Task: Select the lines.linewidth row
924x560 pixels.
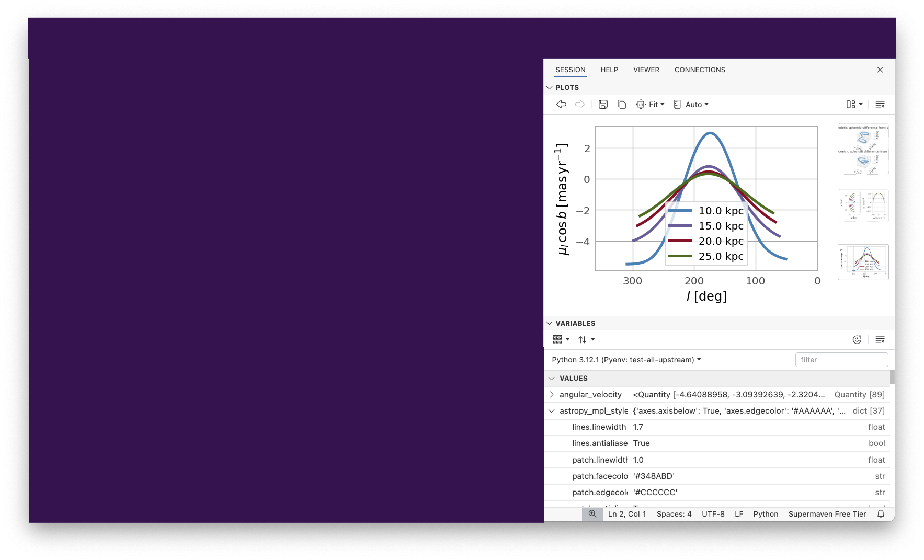Action: 717,427
